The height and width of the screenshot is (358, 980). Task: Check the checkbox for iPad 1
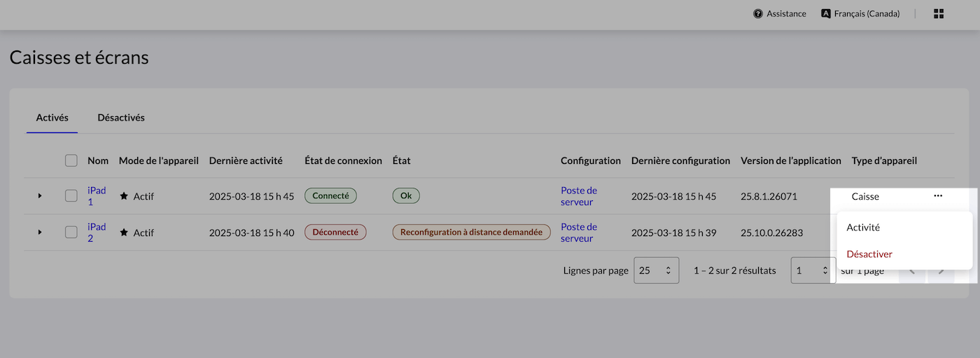click(71, 196)
